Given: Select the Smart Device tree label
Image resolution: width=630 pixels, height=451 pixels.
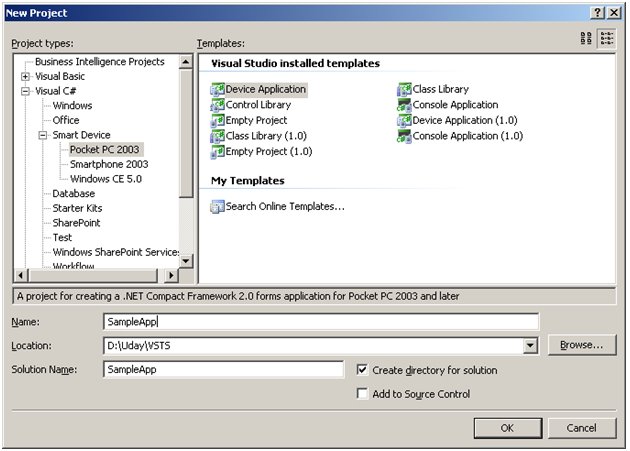Looking at the screenshot, I should point(81,135).
